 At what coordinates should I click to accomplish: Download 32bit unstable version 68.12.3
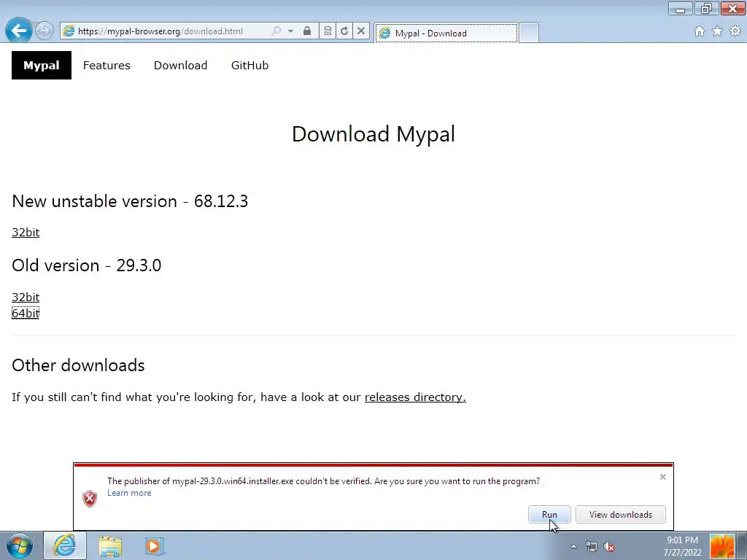[26, 233]
